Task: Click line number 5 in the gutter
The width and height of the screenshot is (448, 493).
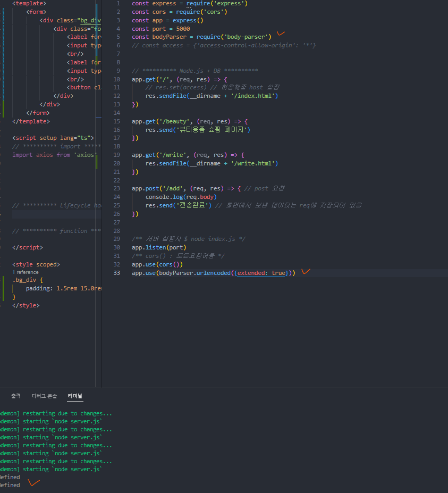Action: pos(119,37)
